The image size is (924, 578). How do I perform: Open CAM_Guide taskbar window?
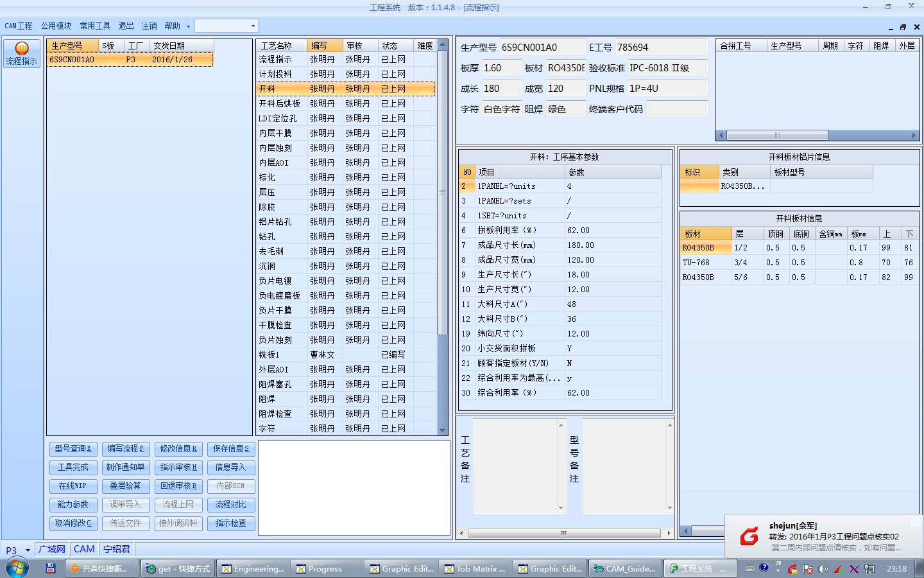click(x=625, y=568)
